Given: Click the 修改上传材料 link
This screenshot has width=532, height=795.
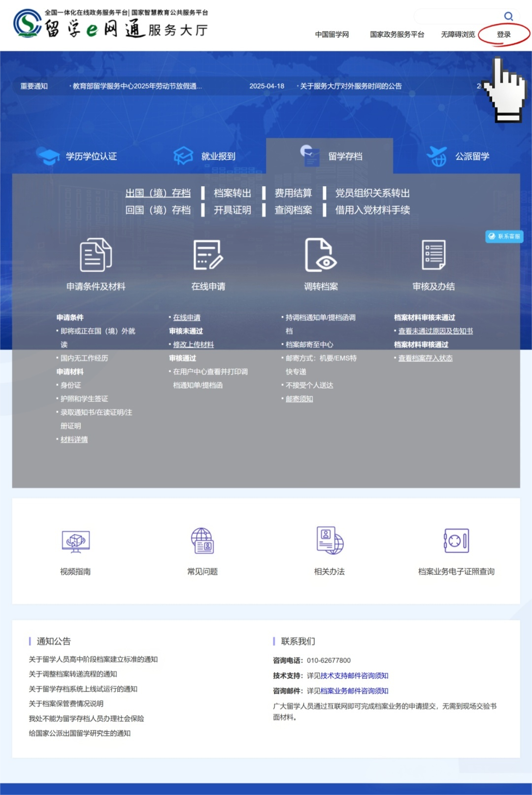Looking at the screenshot, I should tap(194, 345).
